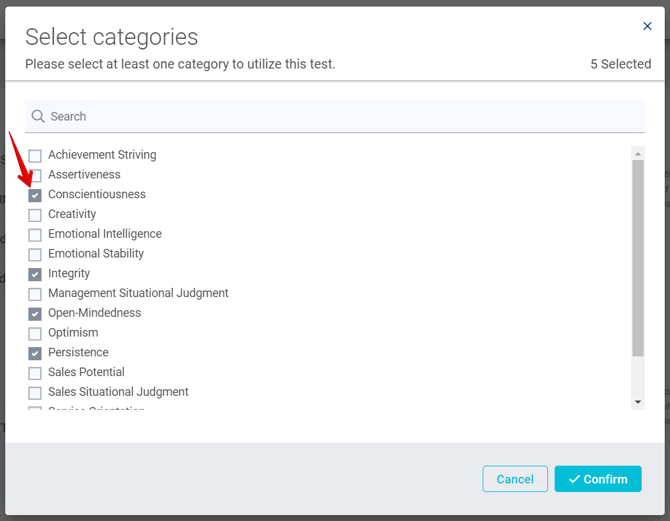The image size is (670, 521).
Task: Click the Confirm button
Action: click(598, 479)
